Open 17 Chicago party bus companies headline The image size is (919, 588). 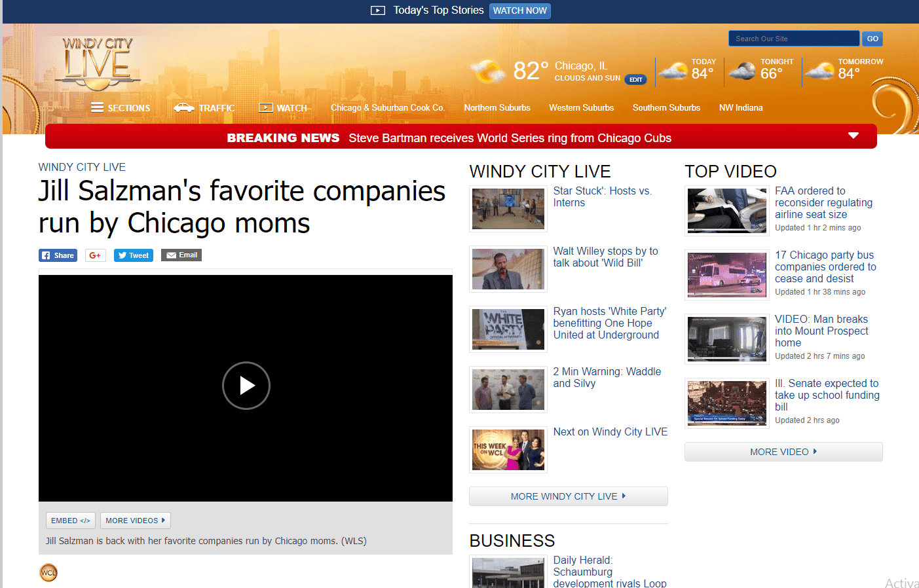(x=825, y=267)
